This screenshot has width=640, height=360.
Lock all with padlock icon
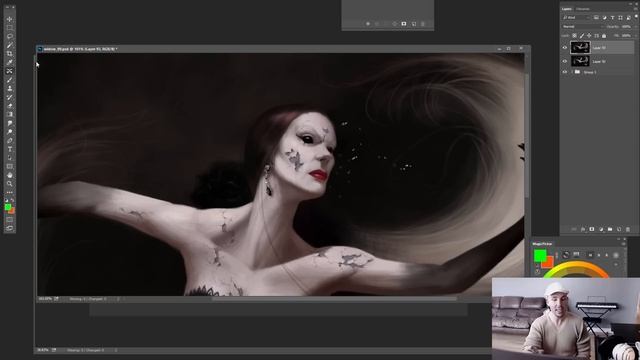[604, 36]
